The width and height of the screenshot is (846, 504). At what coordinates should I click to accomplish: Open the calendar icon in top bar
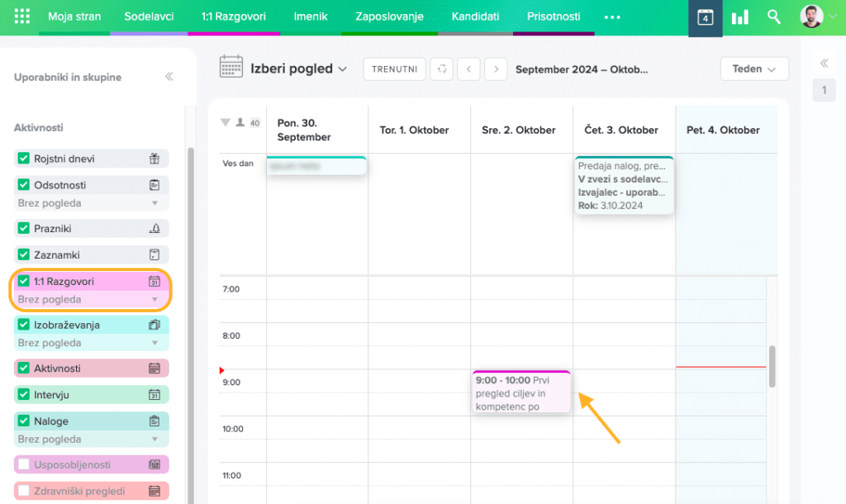[705, 17]
